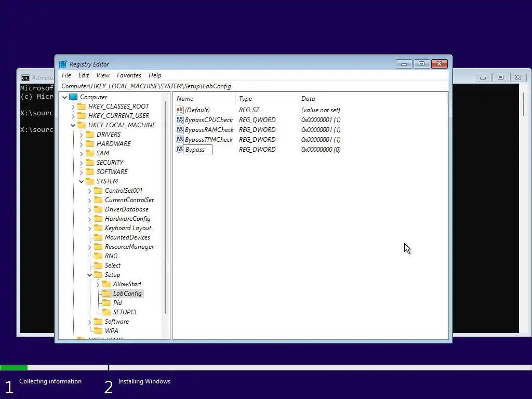
Task: Expand the DRIVERS key
Action: 81,135
